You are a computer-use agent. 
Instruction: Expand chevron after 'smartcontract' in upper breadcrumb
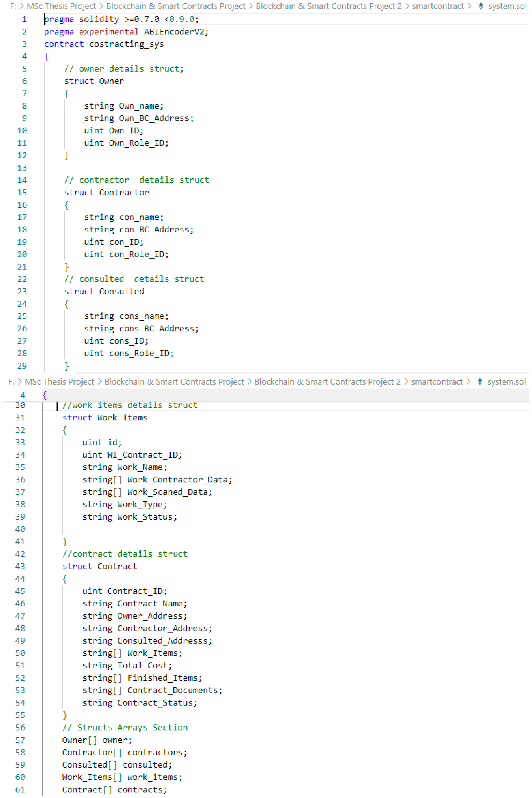[469, 6]
